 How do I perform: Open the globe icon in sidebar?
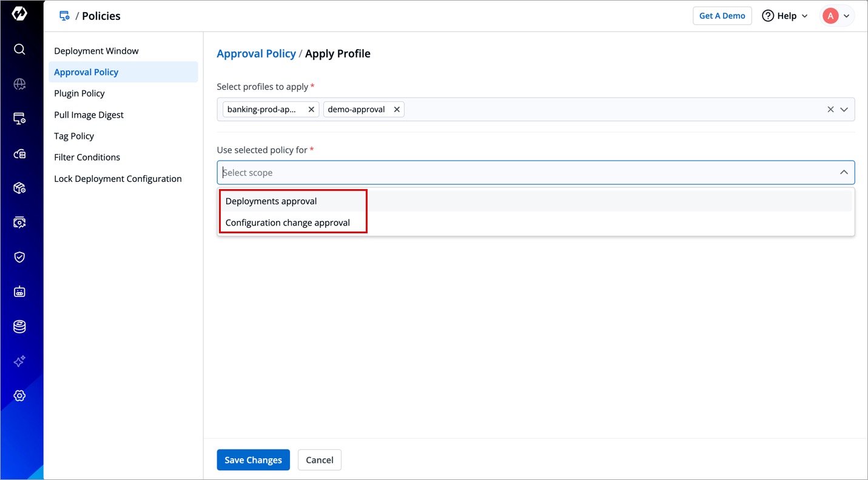click(19, 84)
